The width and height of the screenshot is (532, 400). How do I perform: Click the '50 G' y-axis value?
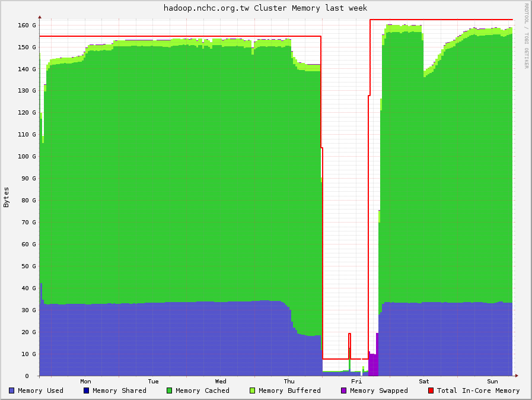(x=29, y=266)
